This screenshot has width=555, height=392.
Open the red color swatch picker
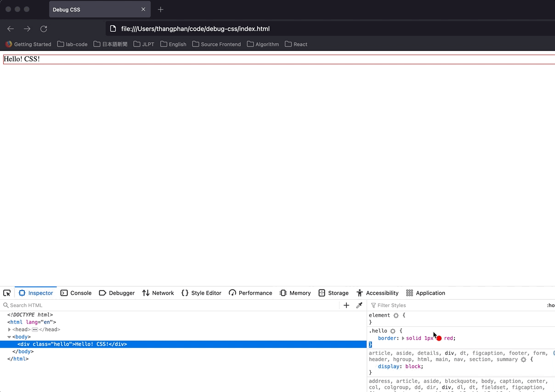(439, 338)
